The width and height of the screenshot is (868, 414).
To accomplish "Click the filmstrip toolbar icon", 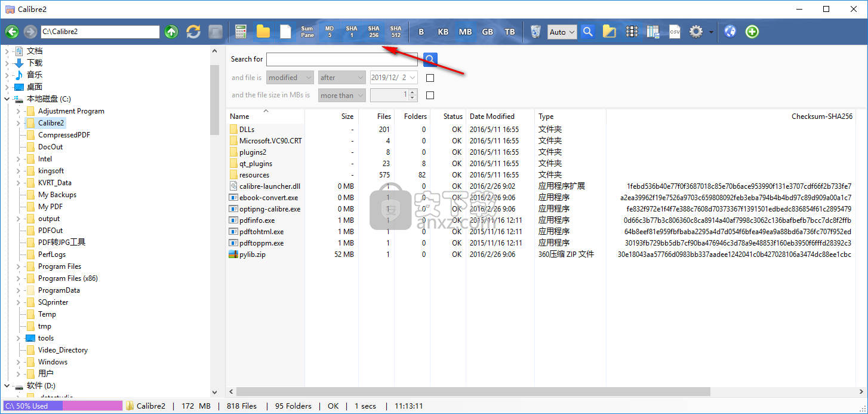I will [632, 32].
